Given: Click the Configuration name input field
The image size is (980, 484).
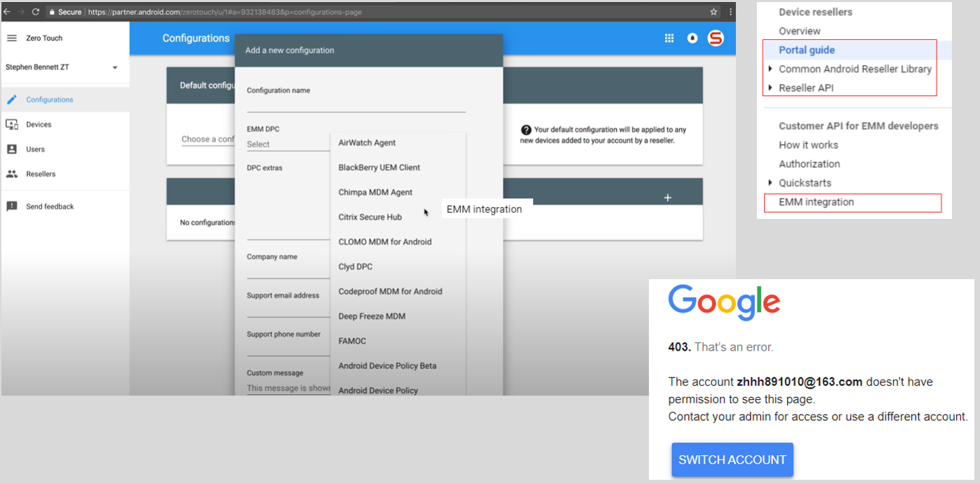Looking at the screenshot, I should (356, 105).
